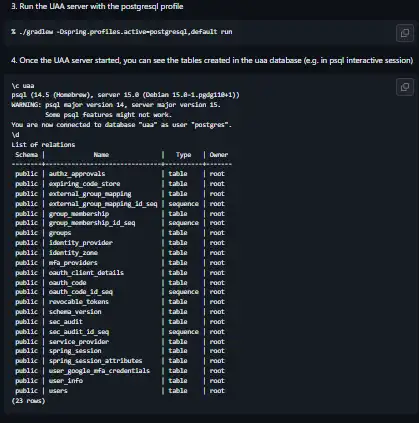Click user_google_mfa_credentials table name
419x423 pixels.
99,371
